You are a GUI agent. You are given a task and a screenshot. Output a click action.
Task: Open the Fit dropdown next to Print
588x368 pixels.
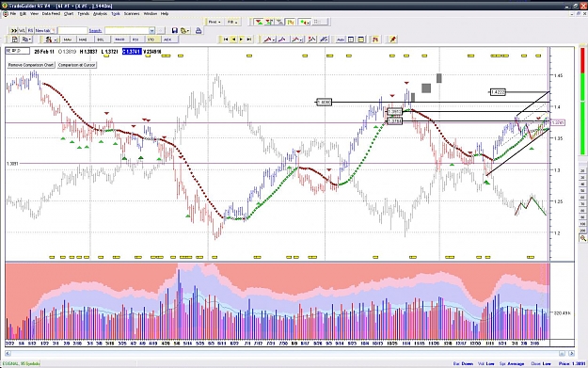coord(232,23)
